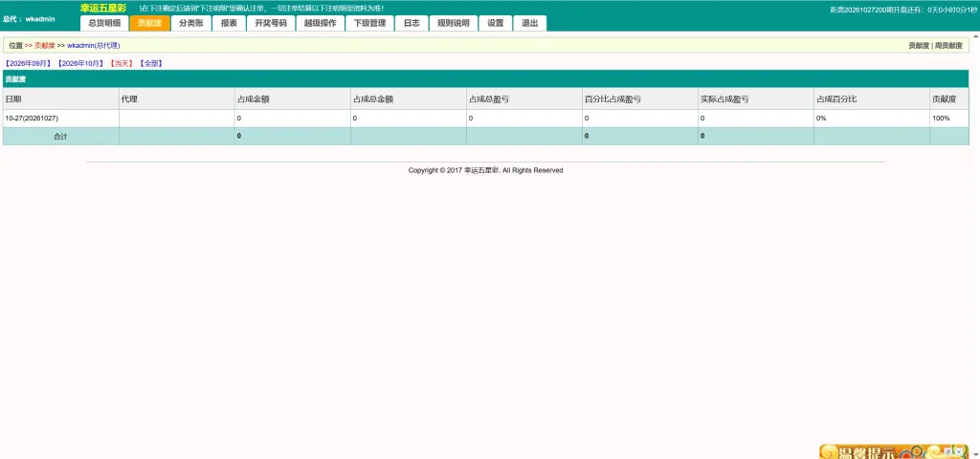Click 贡献度 in the breadcrumb path
Screen dimensions: 980x459
(44, 46)
